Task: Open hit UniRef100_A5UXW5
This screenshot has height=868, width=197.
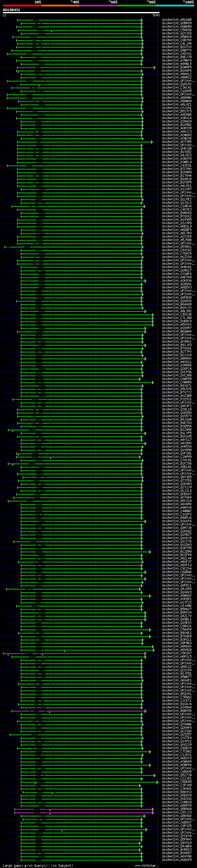Action: pyautogui.click(x=177, y=20)
